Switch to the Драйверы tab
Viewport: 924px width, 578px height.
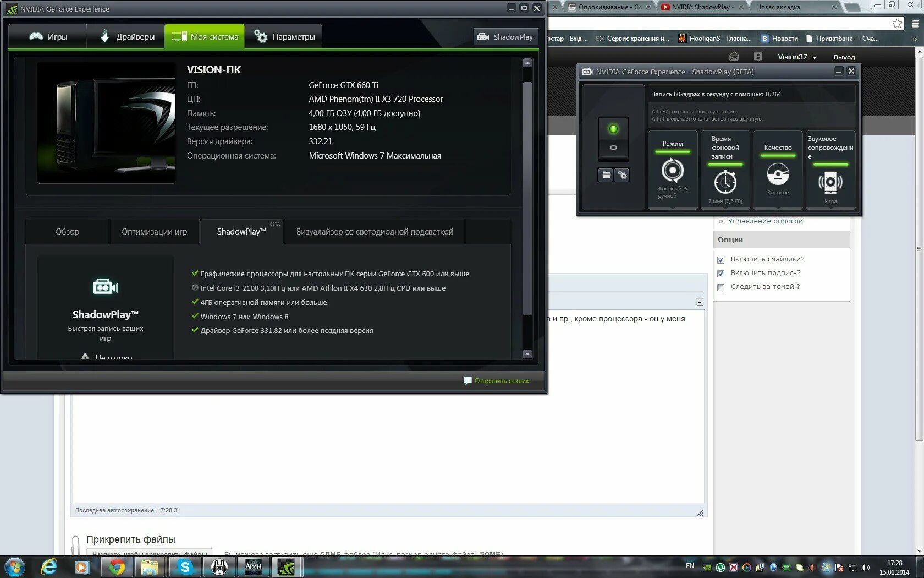click(x=127, y=37)
